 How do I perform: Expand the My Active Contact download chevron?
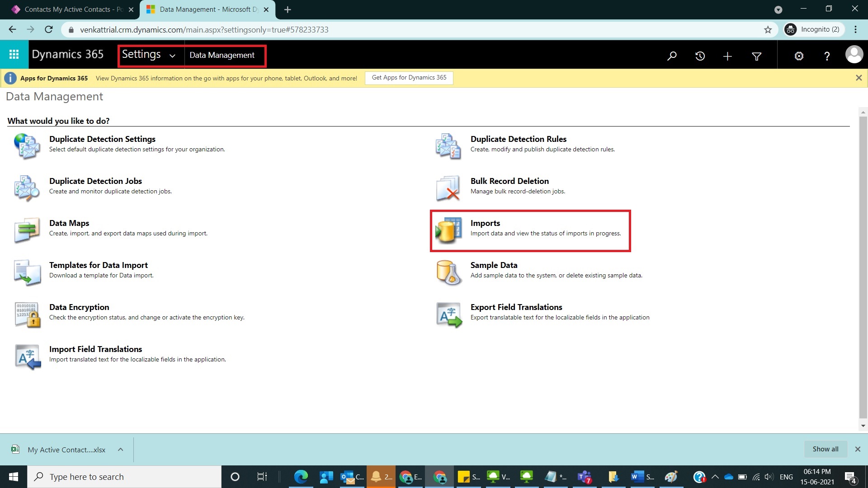(120, 449)
